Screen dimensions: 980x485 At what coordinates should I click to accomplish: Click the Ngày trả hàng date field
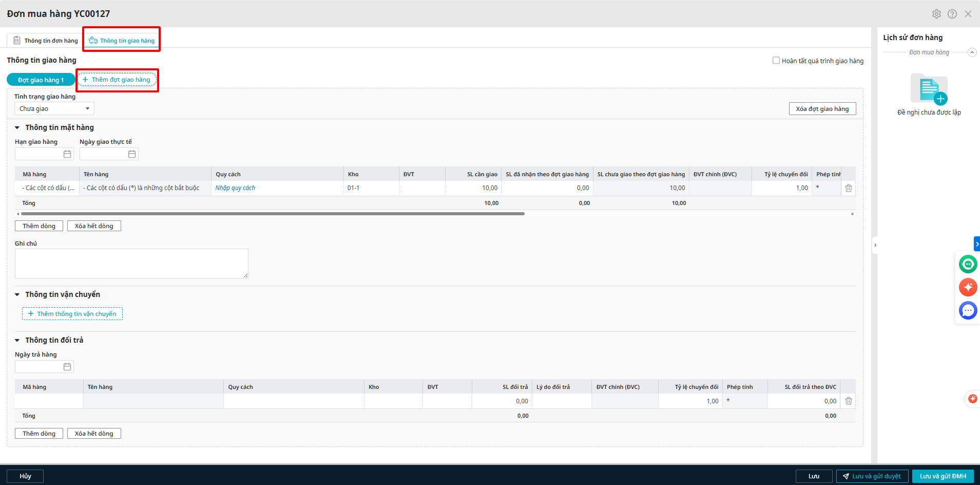(x=39, y=367)
